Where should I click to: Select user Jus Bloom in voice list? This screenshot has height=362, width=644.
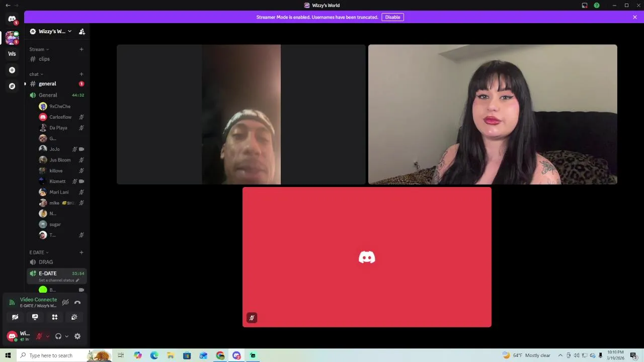[x=61, y=160]
